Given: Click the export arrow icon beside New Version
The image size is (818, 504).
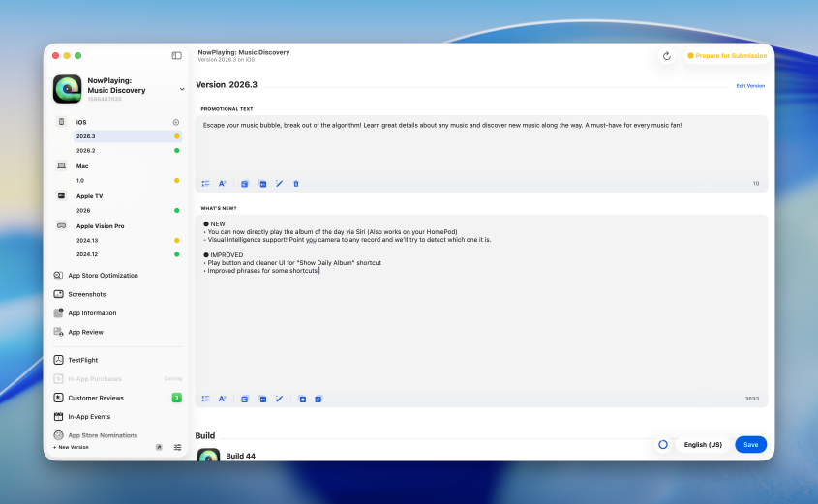Looking at the screenshot, I should (159, 447).
